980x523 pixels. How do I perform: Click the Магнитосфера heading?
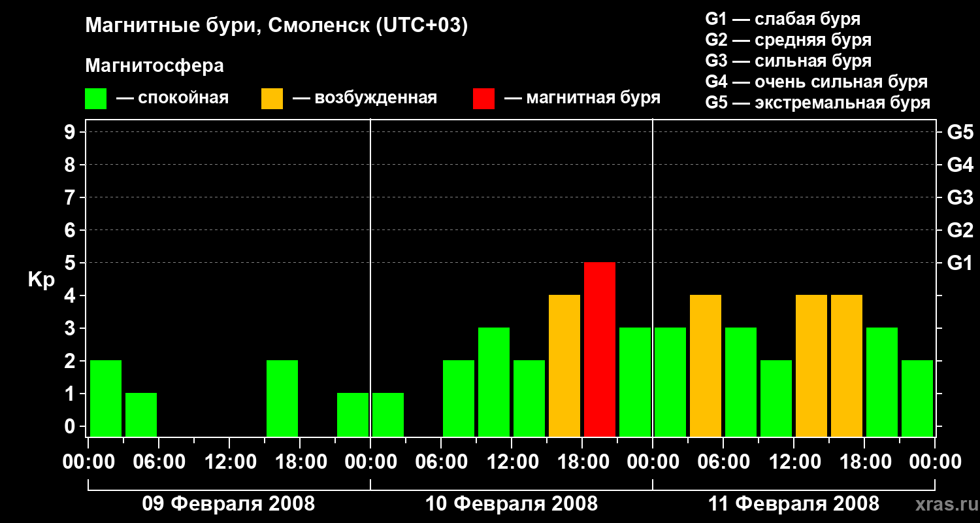154,66
